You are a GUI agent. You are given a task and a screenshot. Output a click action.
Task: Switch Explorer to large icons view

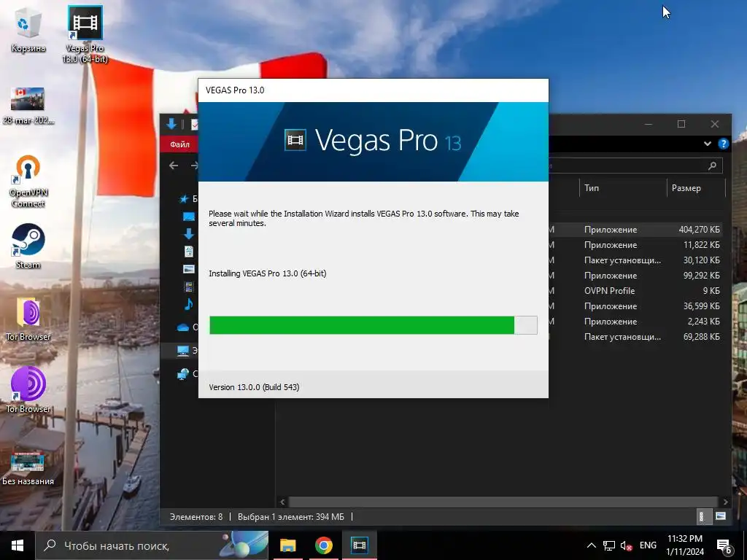coord(720,517)
